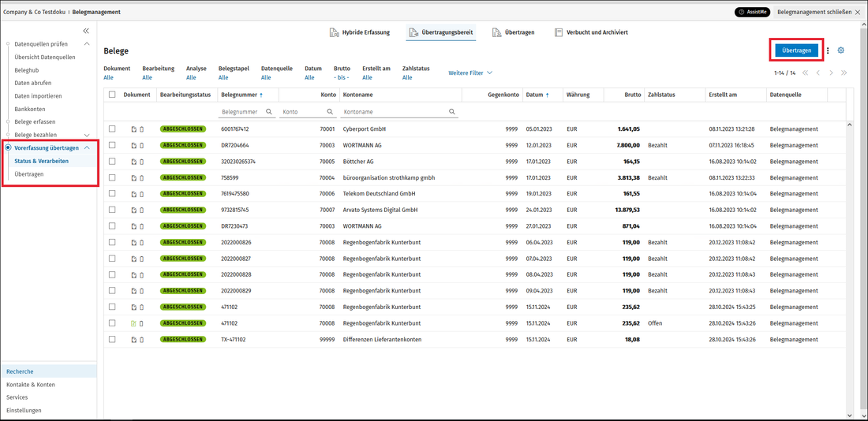
Task: Open the Verbucht und Archiviert tab
Action: (x=591, y=32)
